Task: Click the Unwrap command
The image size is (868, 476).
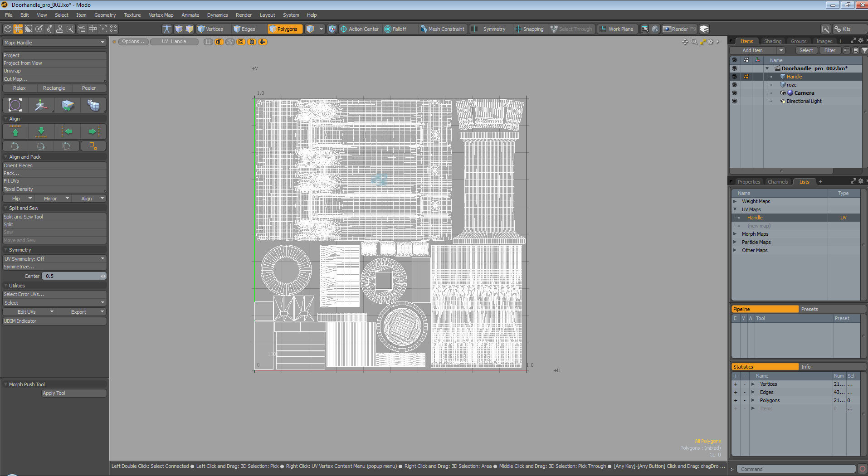Action: 54,71
